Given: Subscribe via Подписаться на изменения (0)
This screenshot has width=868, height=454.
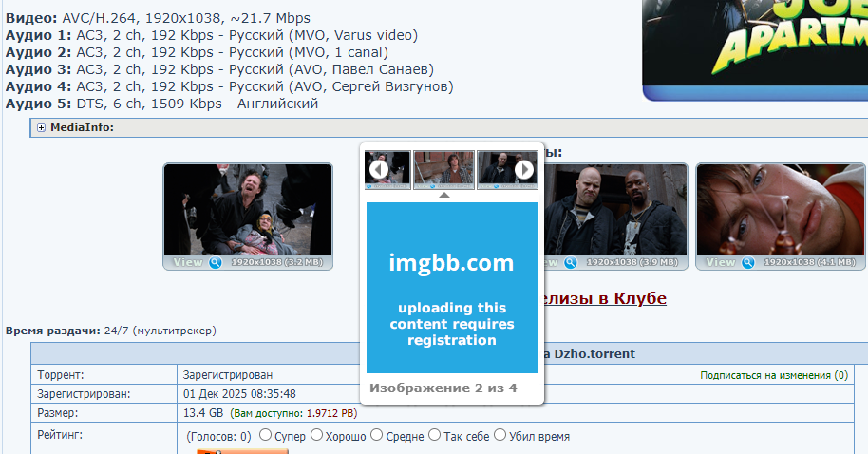Looking at the screenshot, I should click(x=774, y=375).
